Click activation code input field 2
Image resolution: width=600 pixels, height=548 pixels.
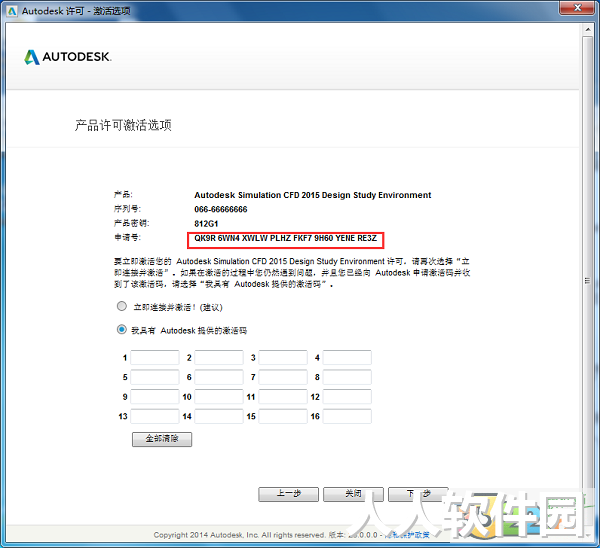[x=219, y=357]
